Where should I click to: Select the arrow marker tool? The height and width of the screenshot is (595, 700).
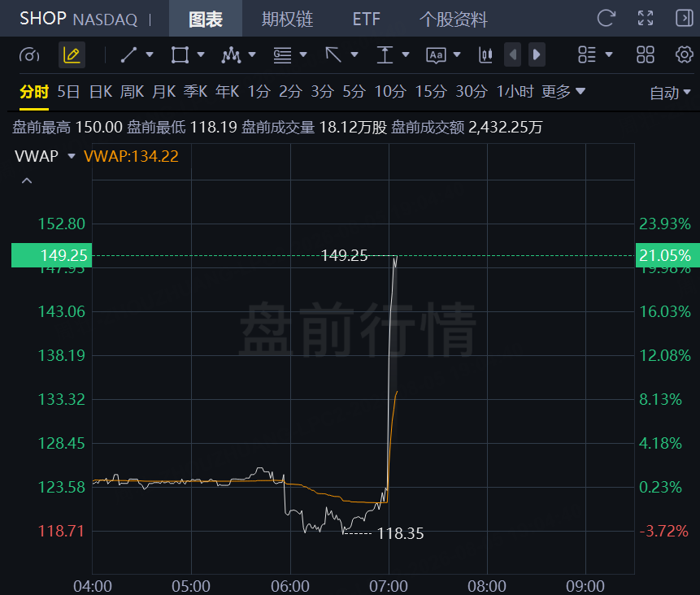333,55
